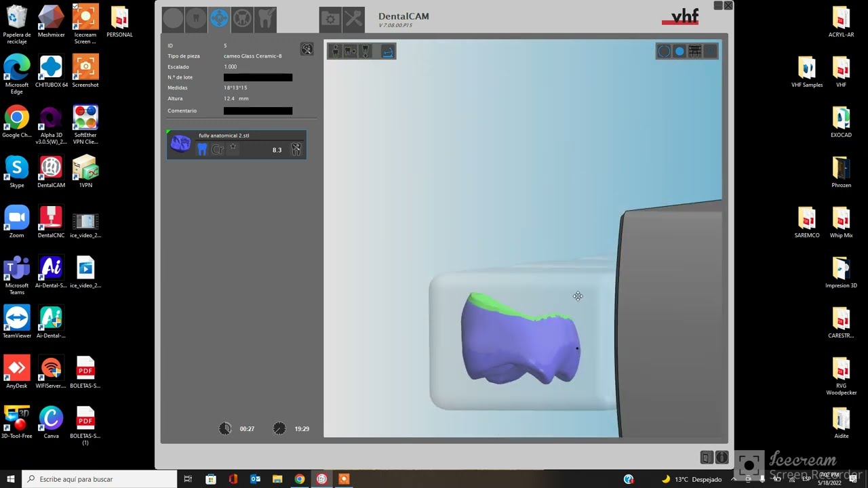Click the Cr crown indication icon
Image resolution: width=868 pixels, height=488 pixels.
218,149
